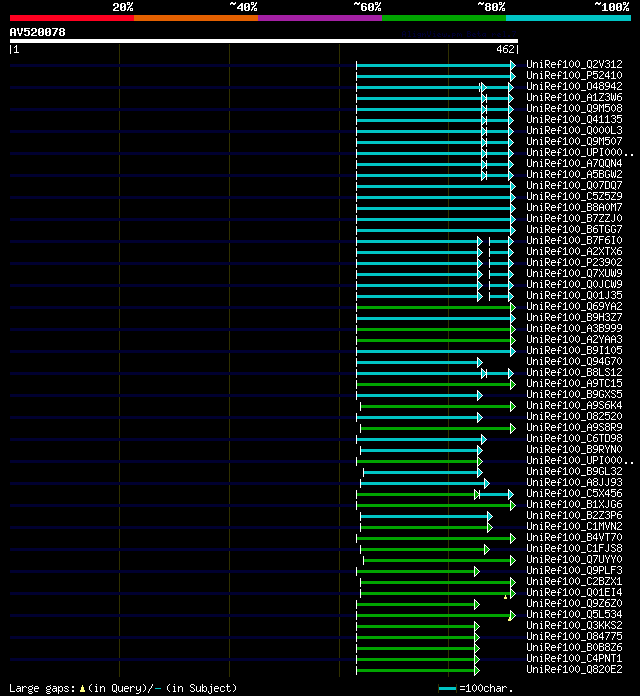Click the AV520078 query title
640x696 pixels.
pyautogui.click(x=37, y=32)
